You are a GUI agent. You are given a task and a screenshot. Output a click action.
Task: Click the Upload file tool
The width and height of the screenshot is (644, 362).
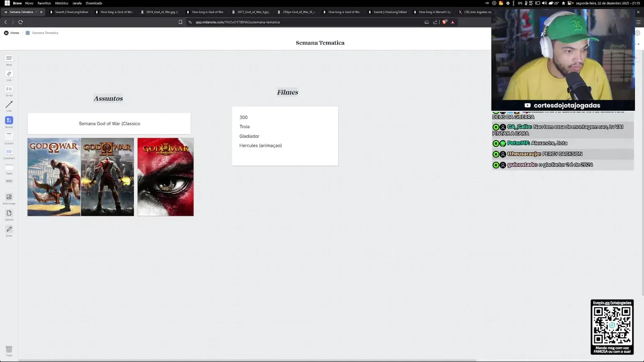coord(9,215)
